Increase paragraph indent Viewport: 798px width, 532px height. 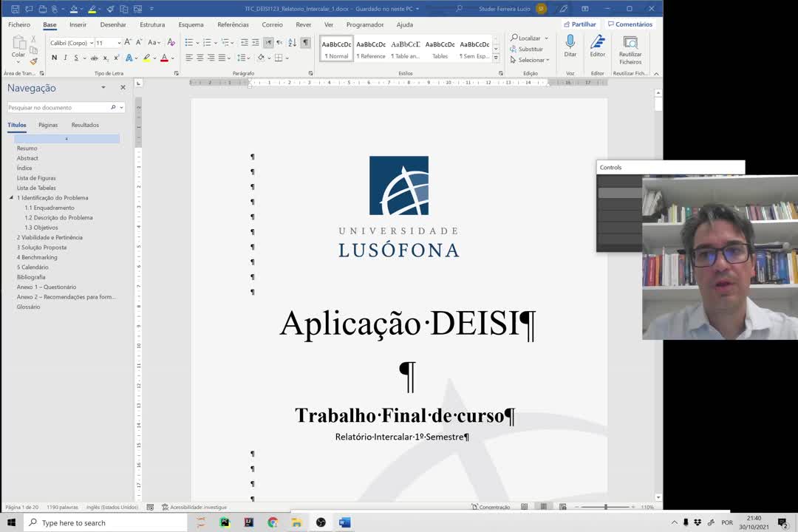pos(256,43)
